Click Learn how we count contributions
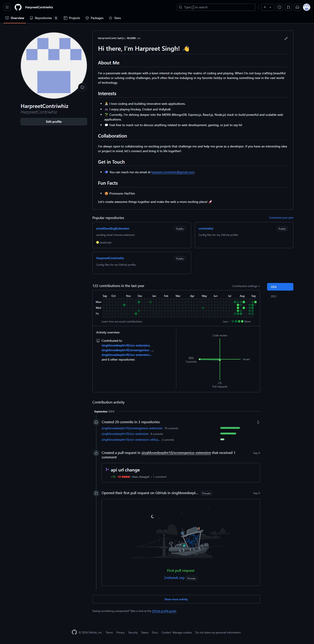The image size is (314, 644). click(x=122, y=322)
